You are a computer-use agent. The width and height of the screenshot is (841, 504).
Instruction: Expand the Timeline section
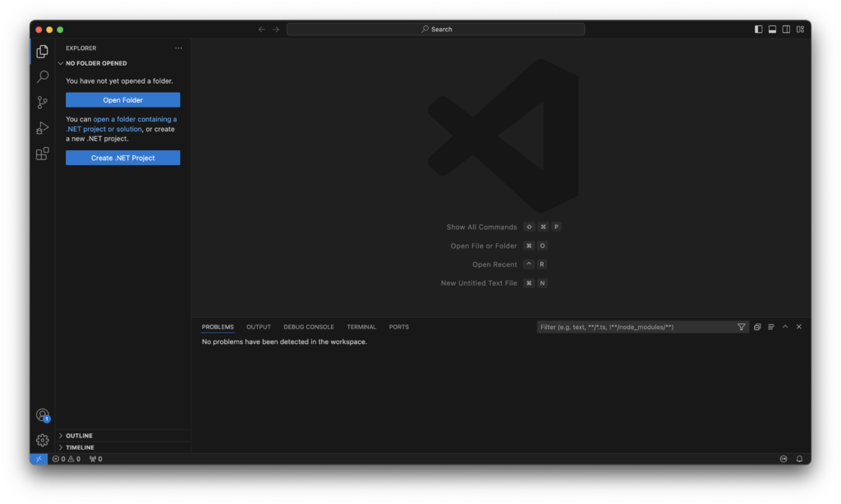click(x=78, y=447)
